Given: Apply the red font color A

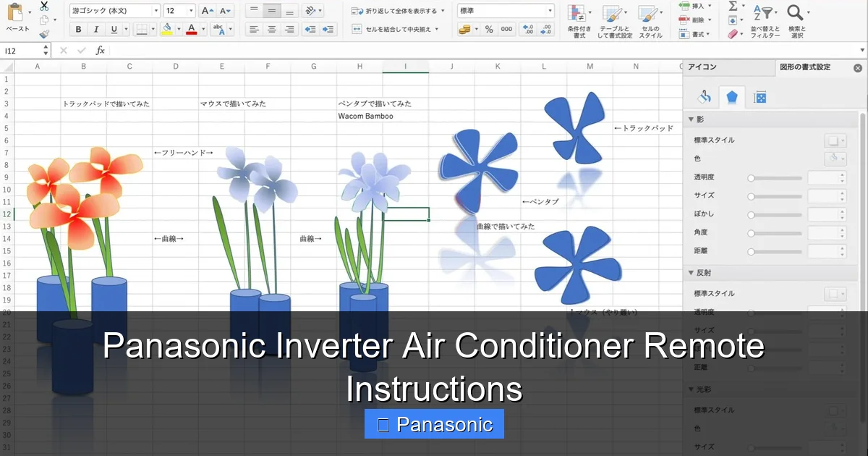Looking at the screenshot, I should coord(191,29).
